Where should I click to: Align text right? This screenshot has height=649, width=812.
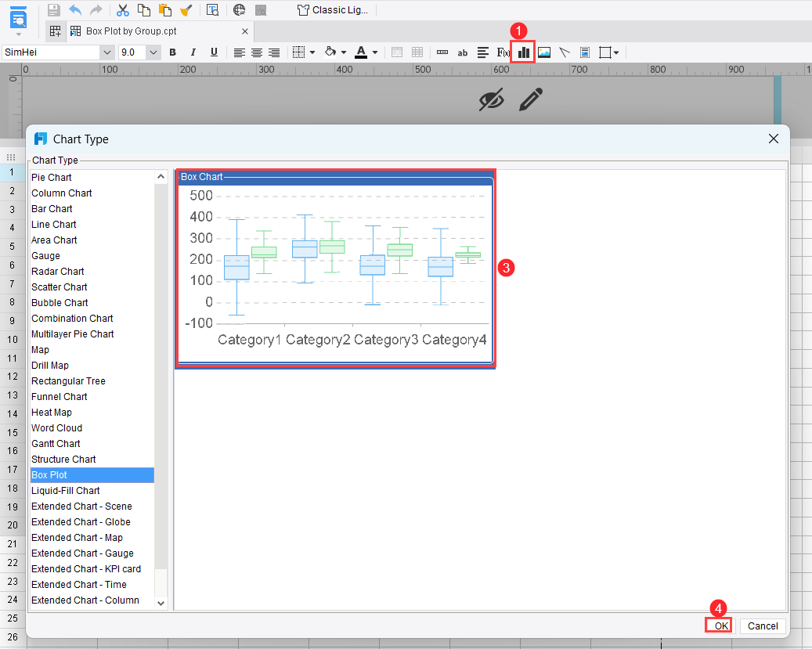[274, 52]
